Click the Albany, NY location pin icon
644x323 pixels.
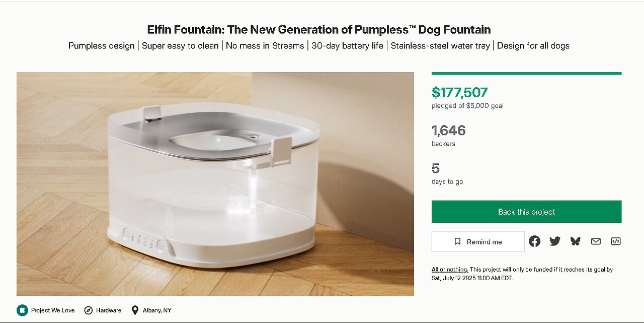[135, 310]
